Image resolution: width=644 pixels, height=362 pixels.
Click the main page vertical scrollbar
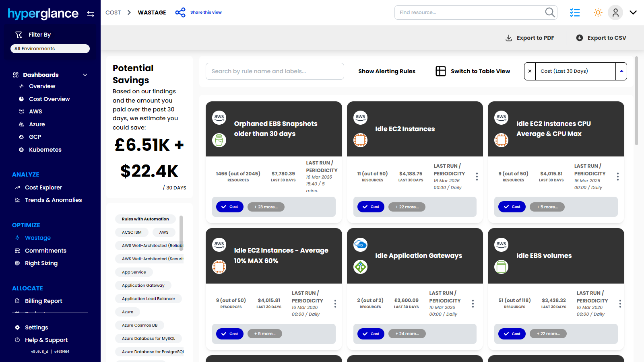(636, 101)
